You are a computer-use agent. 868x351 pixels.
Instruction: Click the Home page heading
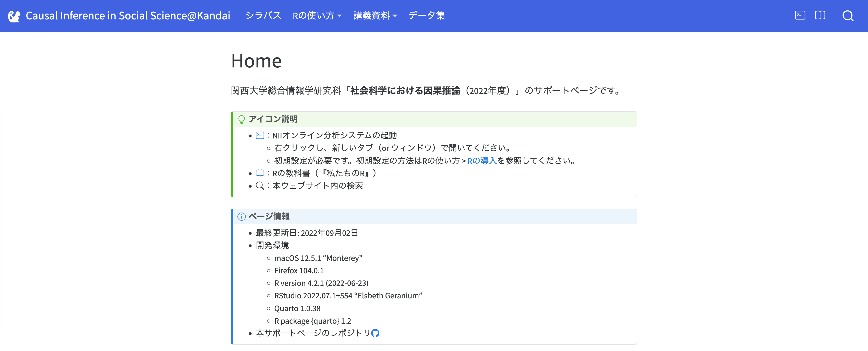click(256, 61)
